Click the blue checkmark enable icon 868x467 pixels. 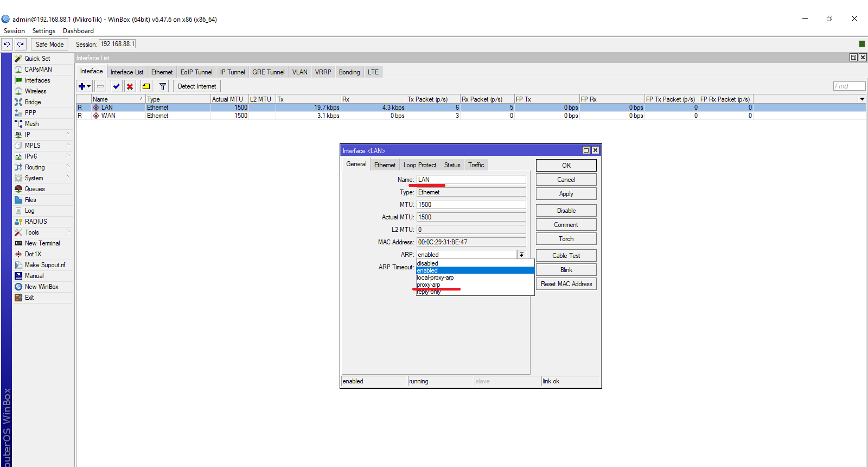(116, 86)
